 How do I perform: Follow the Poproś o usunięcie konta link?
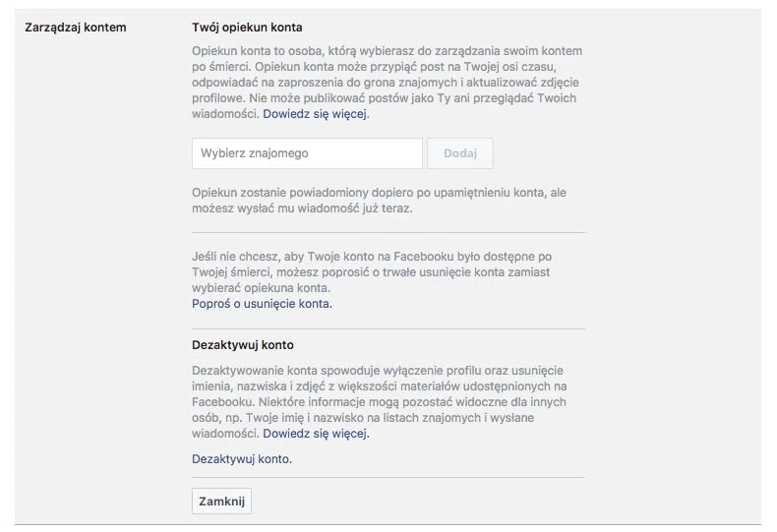263,304
